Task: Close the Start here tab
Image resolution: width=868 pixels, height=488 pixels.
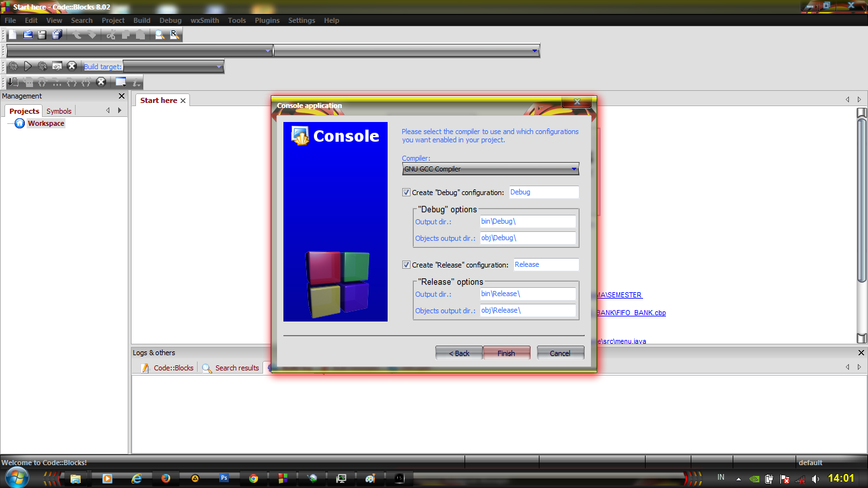Action: point(183,100)
